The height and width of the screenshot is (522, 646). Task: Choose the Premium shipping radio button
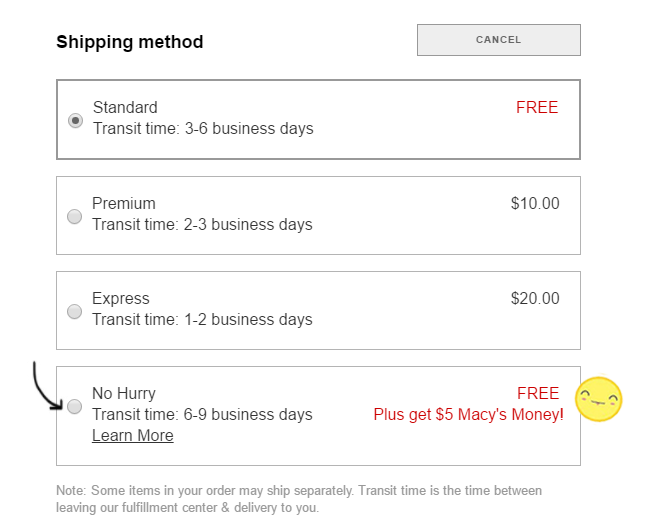click(74, 216)
